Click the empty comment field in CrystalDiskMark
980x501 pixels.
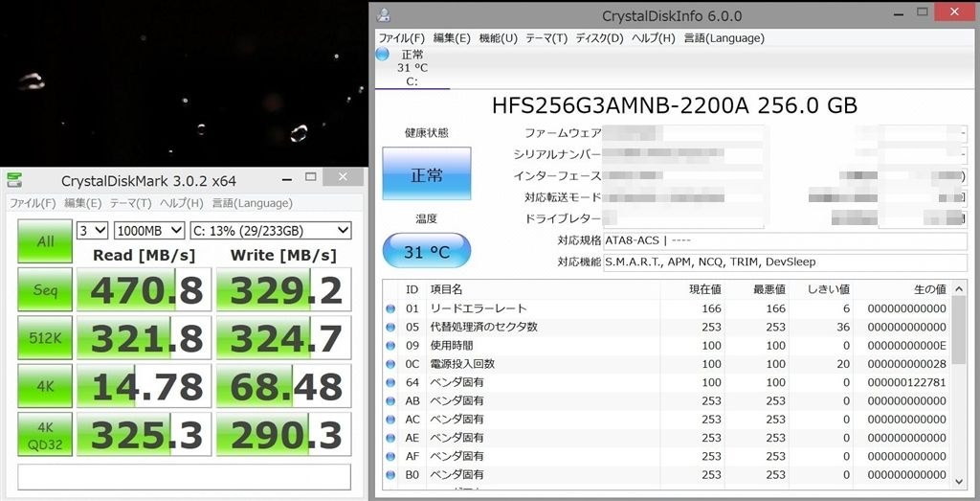pyautogui.click(x=184, y=477)
